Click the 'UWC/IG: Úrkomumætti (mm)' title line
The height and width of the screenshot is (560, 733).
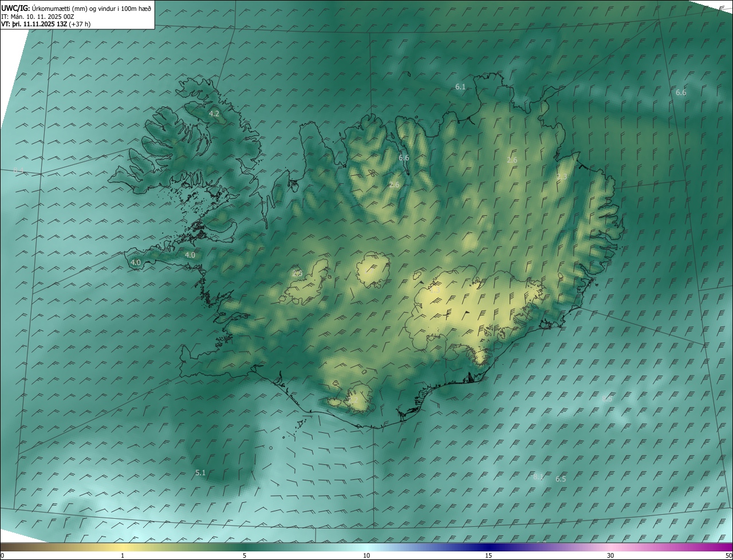pos(76,8)
